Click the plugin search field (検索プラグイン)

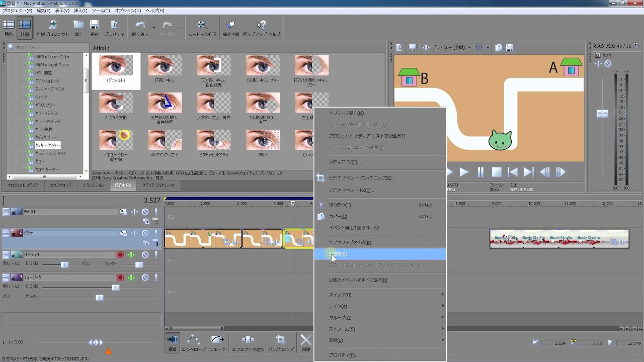point(48,47)
